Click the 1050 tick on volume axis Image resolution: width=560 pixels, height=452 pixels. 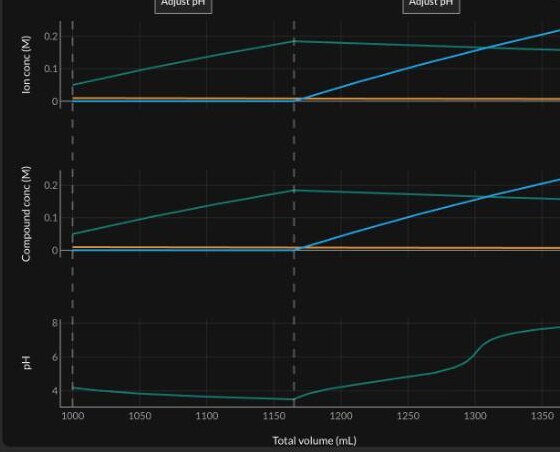coord(140,416)
